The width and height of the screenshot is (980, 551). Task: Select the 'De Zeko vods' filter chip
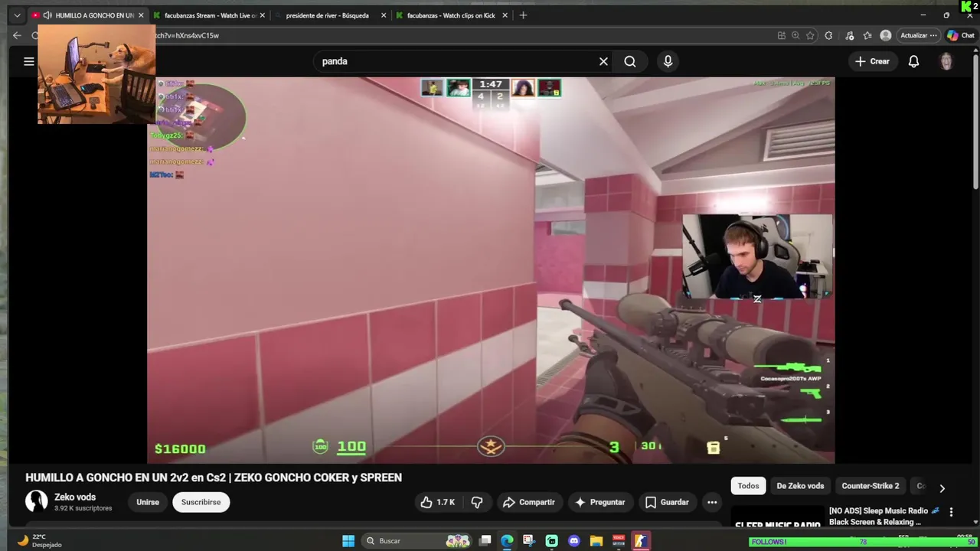(x=800, y=486)
